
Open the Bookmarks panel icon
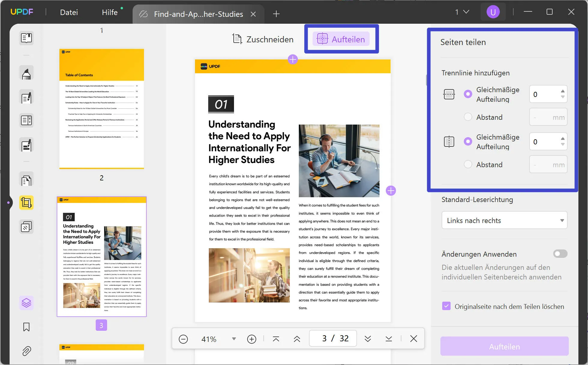[26, 327]
